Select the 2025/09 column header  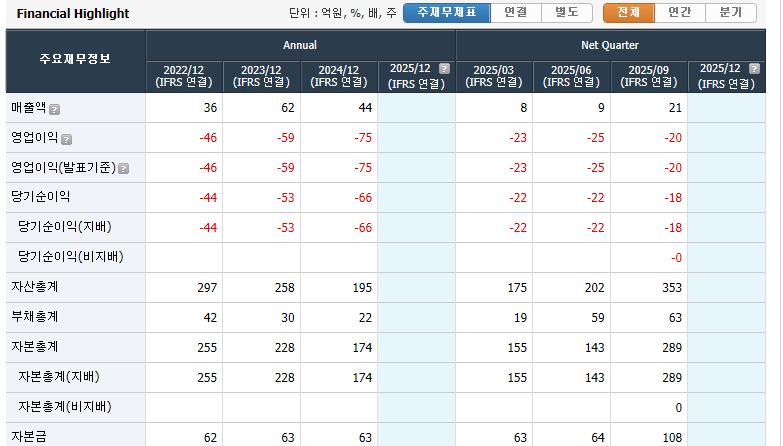648,76
